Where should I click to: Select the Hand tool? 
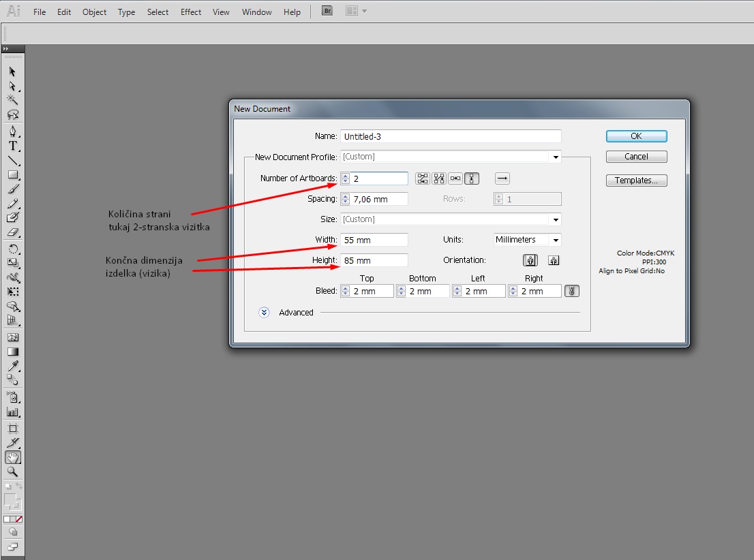pyautogui.click(x=12, y=458)
